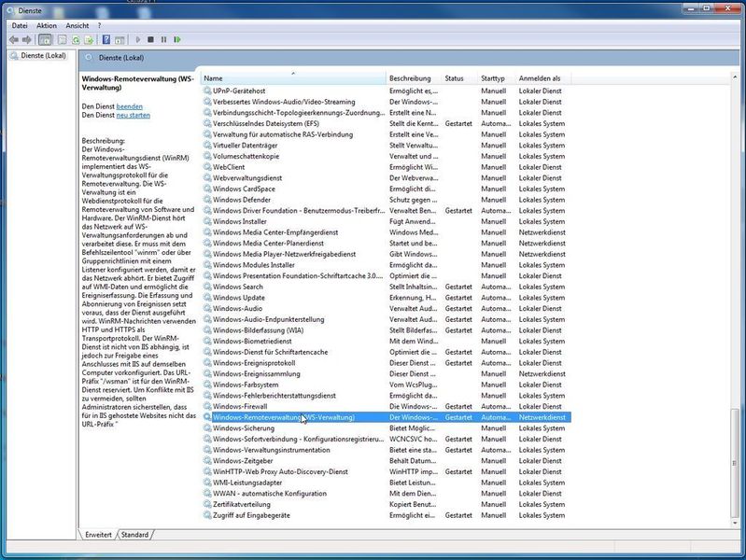The height and width of the screenshot is (560, 746).
Task: Pause the service with the pause icon
Action: [x=163, y=39]
